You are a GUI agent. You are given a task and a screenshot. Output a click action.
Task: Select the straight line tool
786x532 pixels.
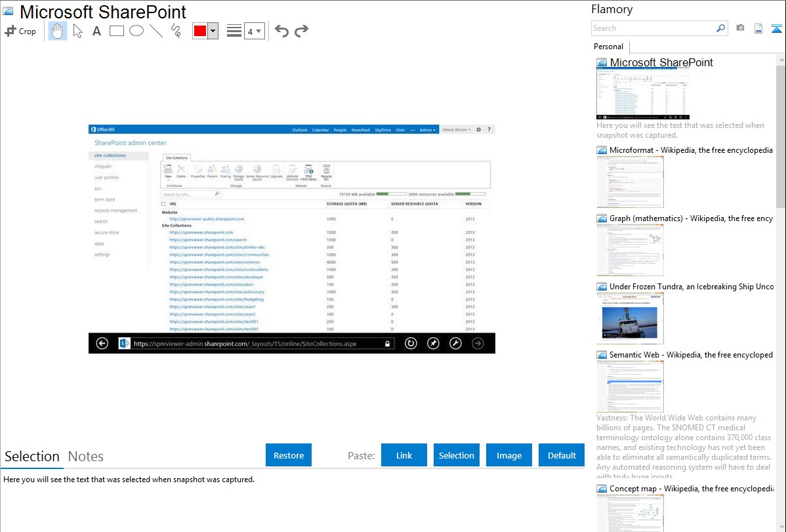click(x=156, y=31)
